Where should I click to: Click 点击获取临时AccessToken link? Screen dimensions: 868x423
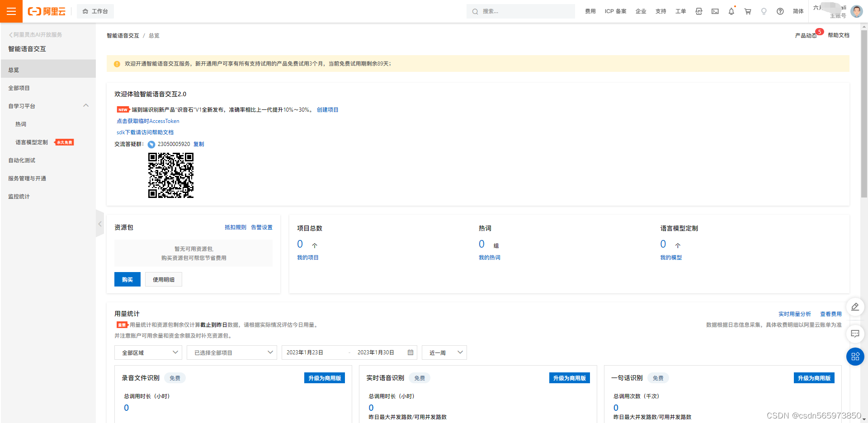tap(148, 121)
